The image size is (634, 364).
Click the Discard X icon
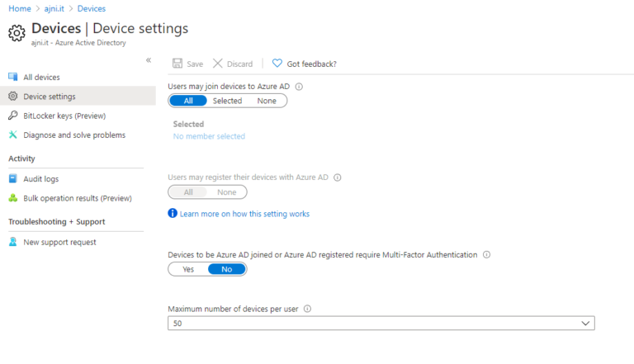218,63
